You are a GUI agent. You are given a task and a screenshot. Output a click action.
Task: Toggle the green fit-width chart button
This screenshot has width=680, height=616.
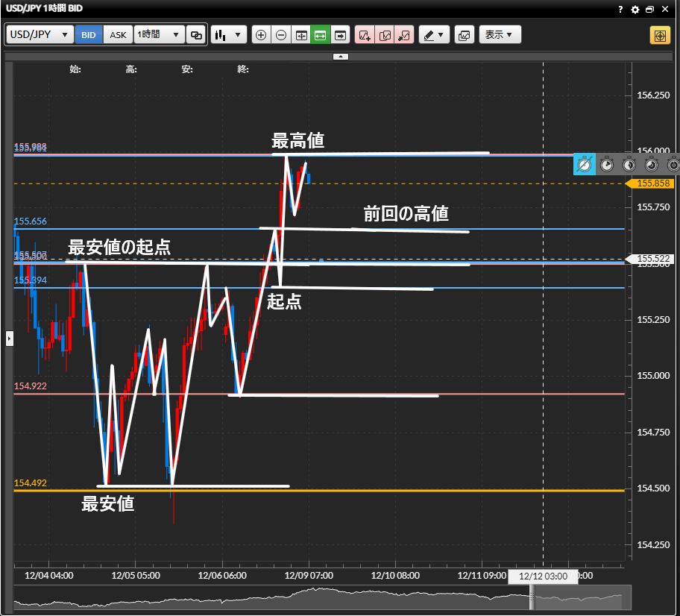point(321,35)
